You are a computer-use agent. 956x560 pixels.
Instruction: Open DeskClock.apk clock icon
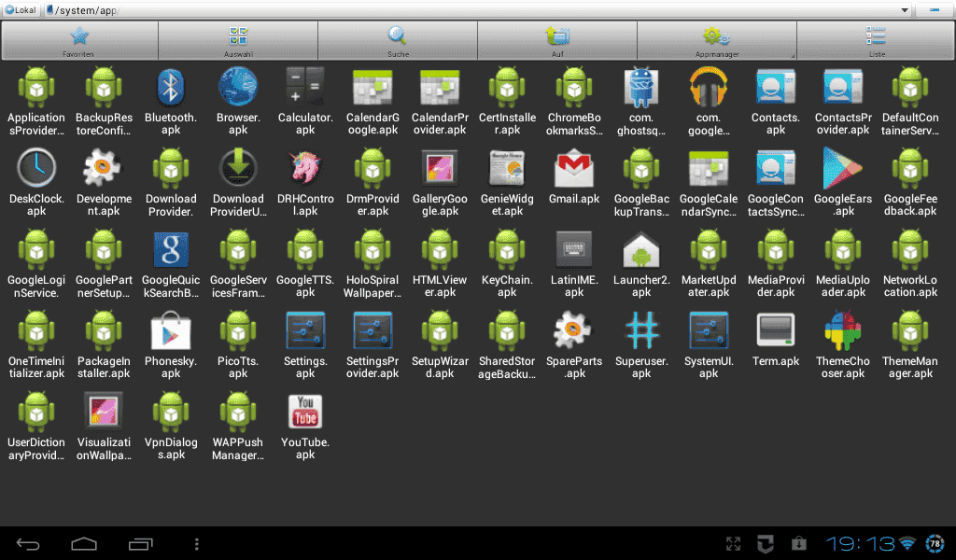(x=36, y=168)
